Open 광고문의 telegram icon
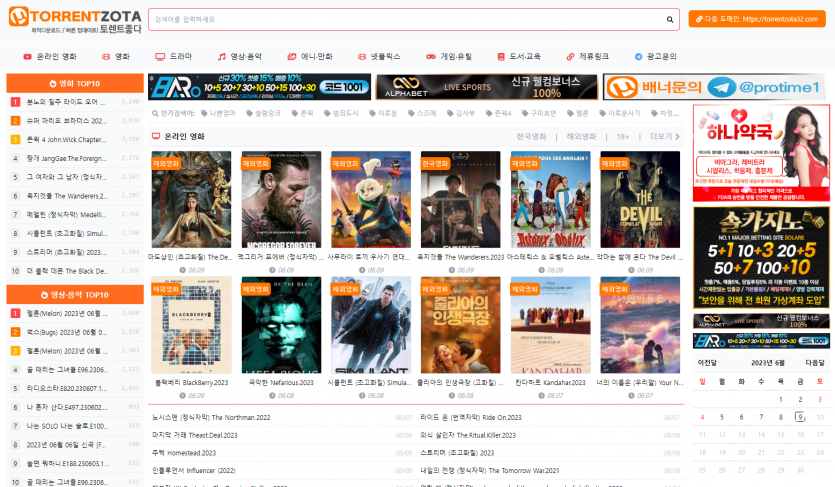This screenshot has width=835, height=487. coord(638,56)
